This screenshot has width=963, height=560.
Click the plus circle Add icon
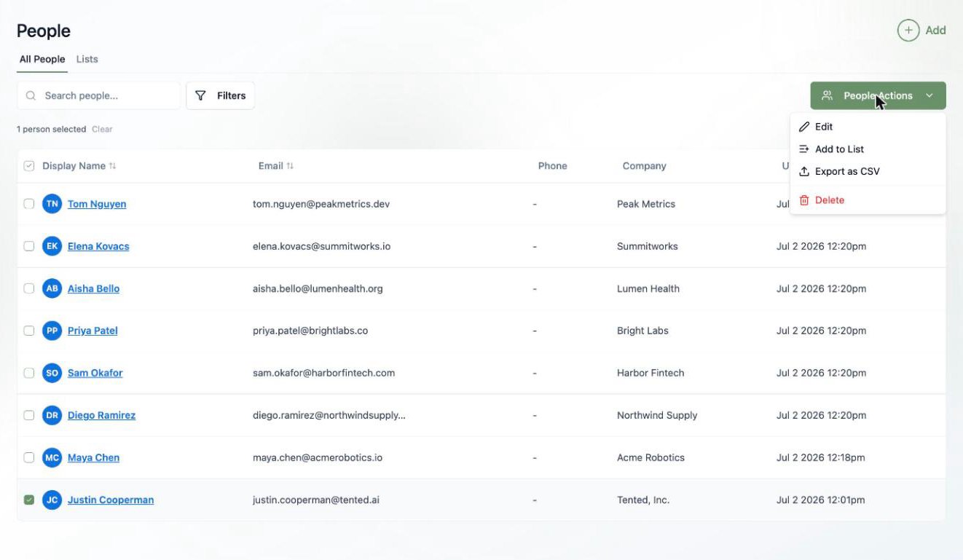pyautogui.click(x=908, y=31)
